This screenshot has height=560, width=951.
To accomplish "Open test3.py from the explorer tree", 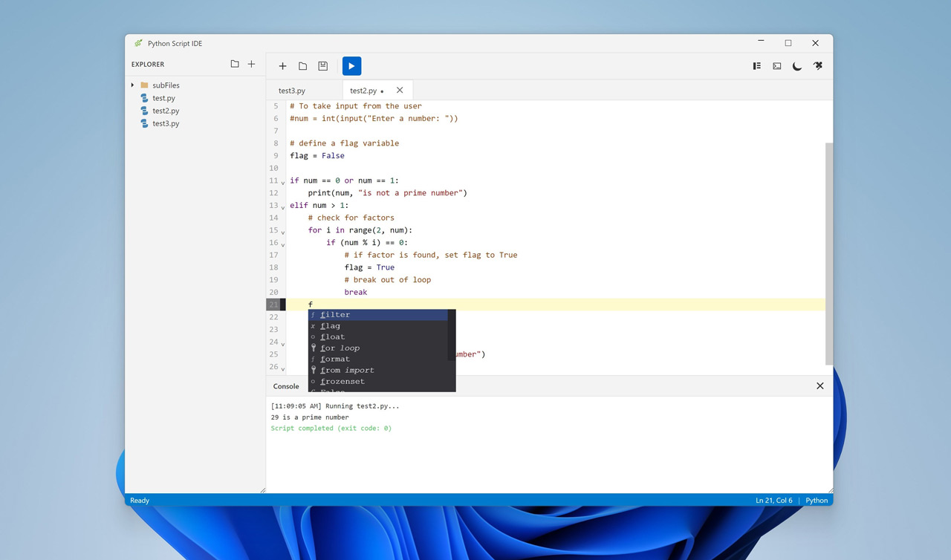I will [x=166, y=123].
